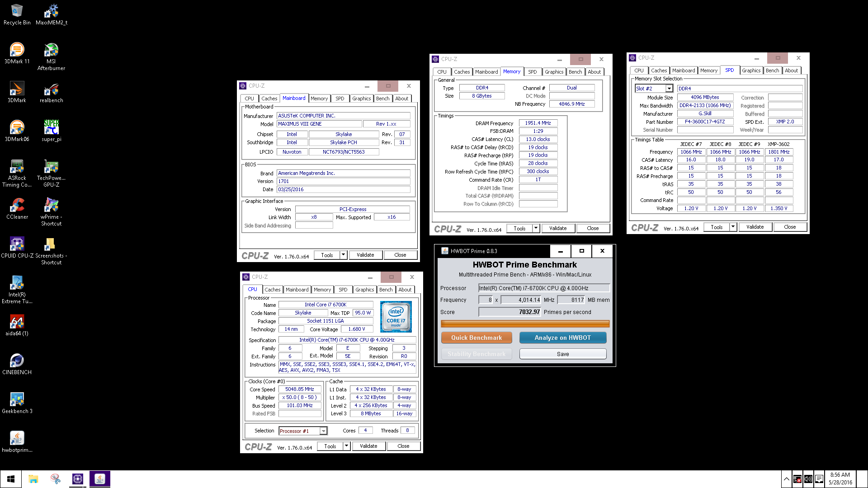This screenshot has height=488, width=868.
Task: Open the Windows Start menu
Action: pyautogui.click(x=11, y=479)
